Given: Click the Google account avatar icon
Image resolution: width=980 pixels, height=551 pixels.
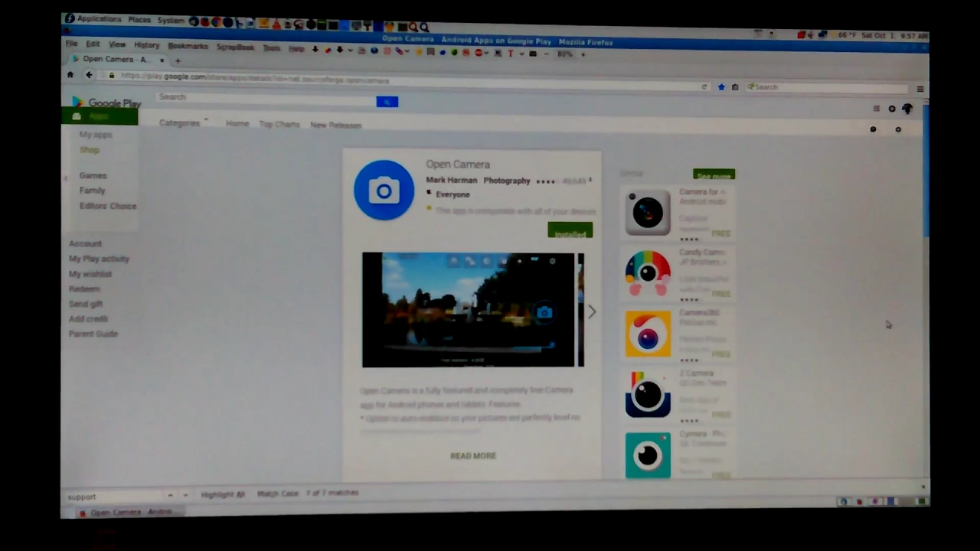Looking at the screenshot, I should tap(907, 109).
